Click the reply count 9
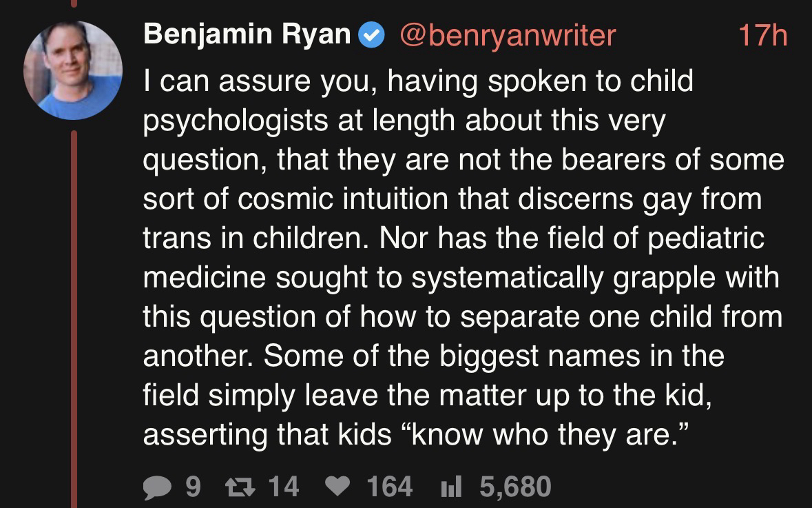 tap(194, 487)
